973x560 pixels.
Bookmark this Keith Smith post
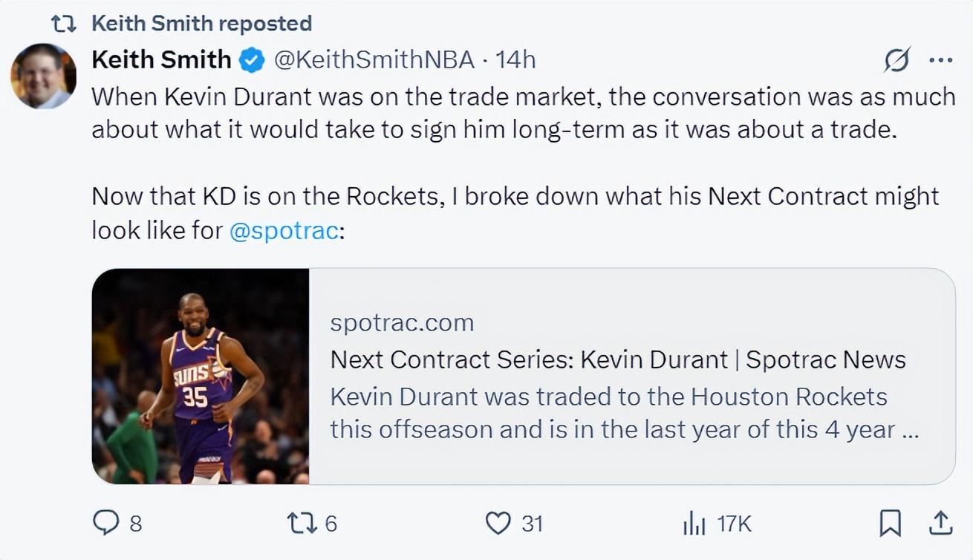pyautogui.click(x=890, y=524)
